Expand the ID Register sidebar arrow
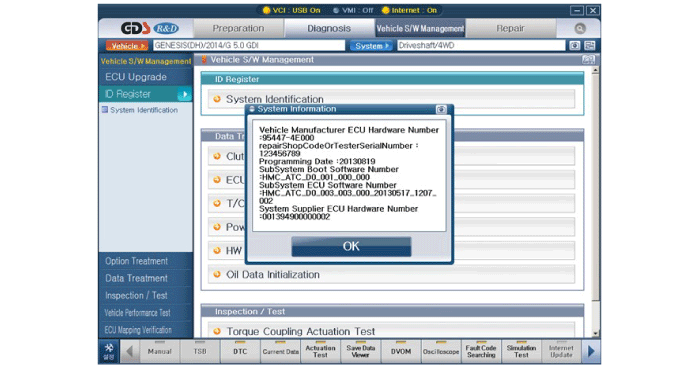This screenshot has width=700, height=368. point(184,94)
